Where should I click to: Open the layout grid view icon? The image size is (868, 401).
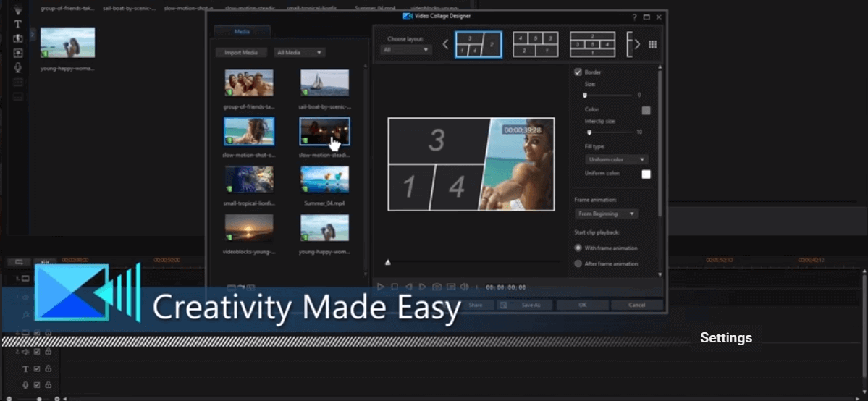(652, 44)
